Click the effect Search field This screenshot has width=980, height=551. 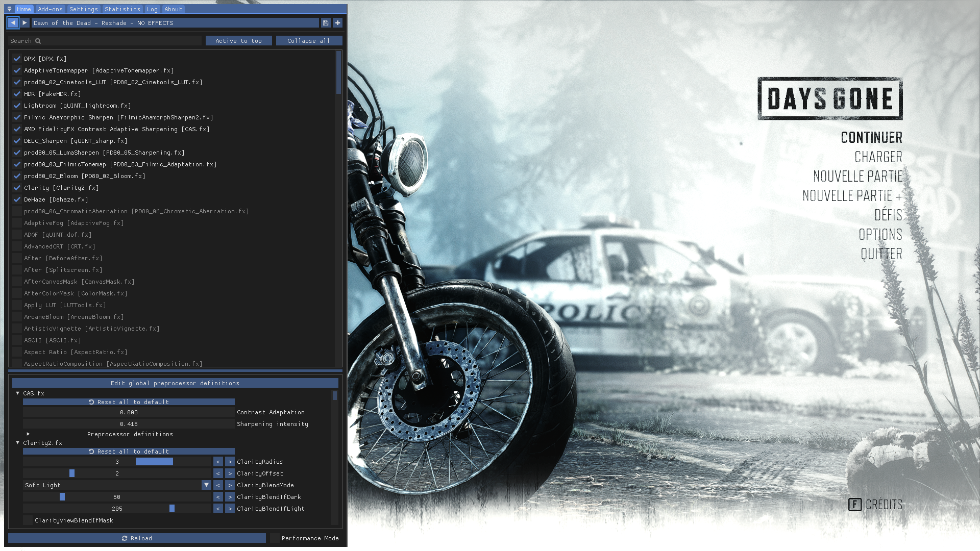[x=105, y=41]
